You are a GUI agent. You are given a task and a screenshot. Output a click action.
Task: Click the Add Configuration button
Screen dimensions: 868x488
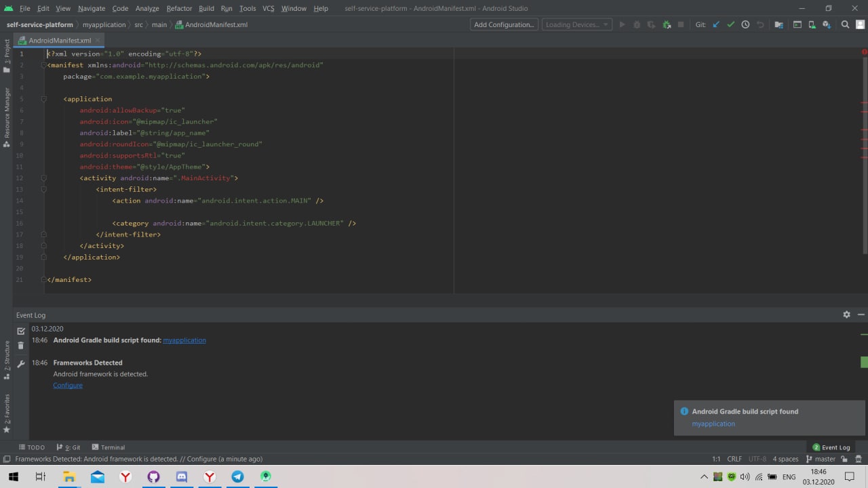pyautogui.click(x=504, y=24)
